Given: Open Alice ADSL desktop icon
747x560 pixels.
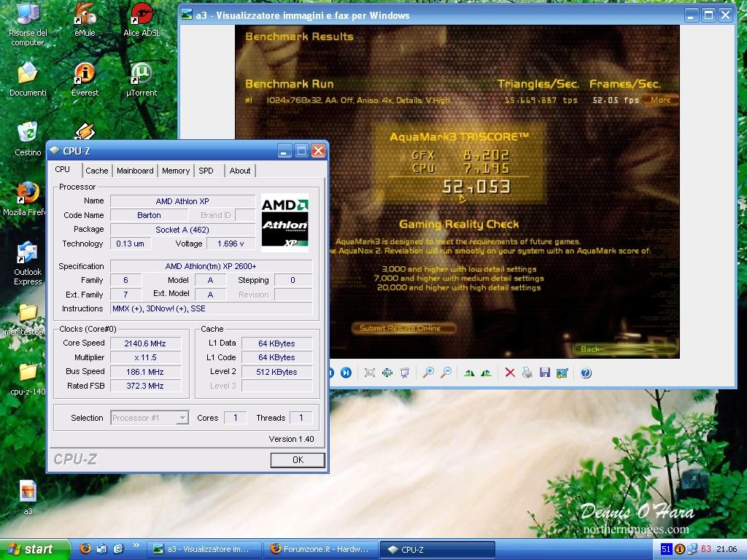Looking at the screenshot, I should 142,20.
